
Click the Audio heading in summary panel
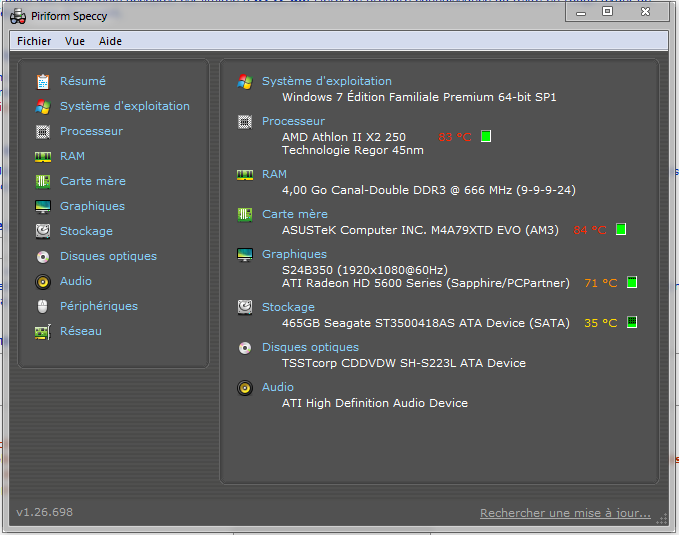[278, 387]
